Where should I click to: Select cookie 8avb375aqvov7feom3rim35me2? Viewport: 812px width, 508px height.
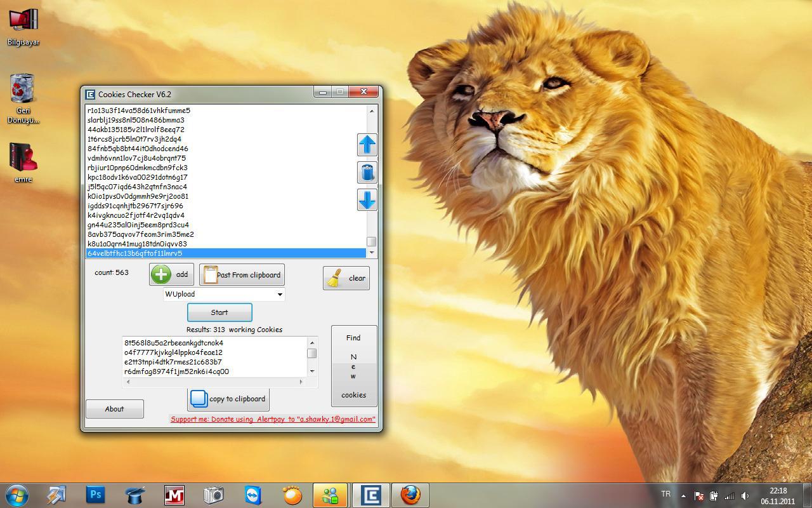click(x=226, y=234)
